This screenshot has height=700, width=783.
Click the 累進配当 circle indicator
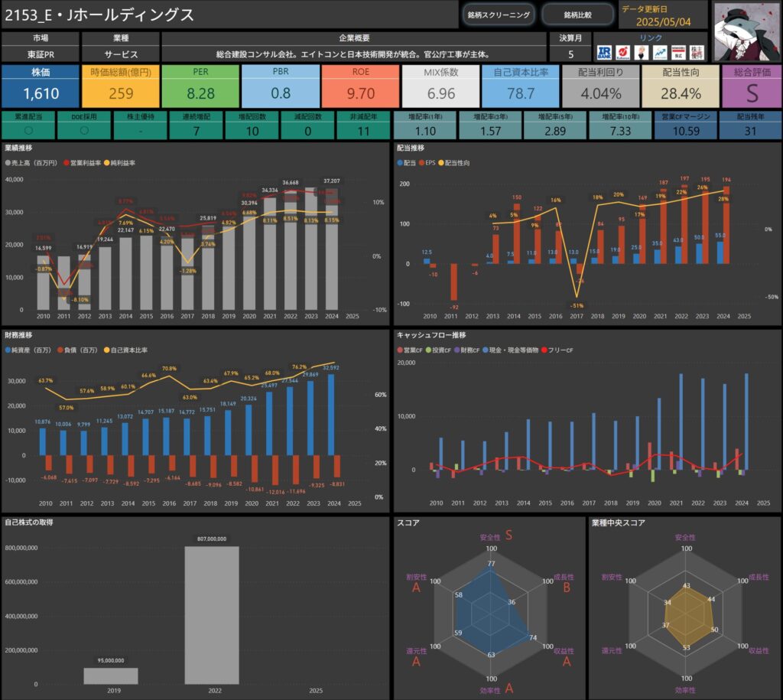[x=28, y=130]
